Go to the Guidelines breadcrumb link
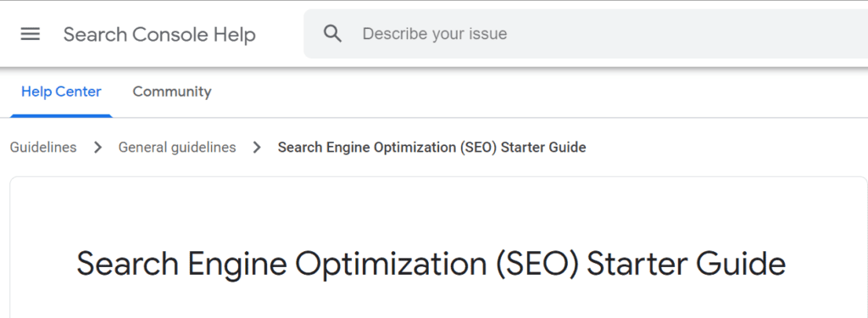 pos(43,148)
